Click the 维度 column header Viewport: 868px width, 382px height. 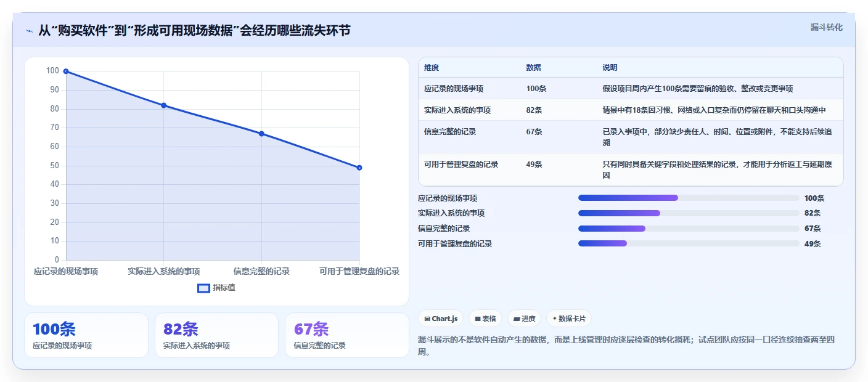coord(432,68)
